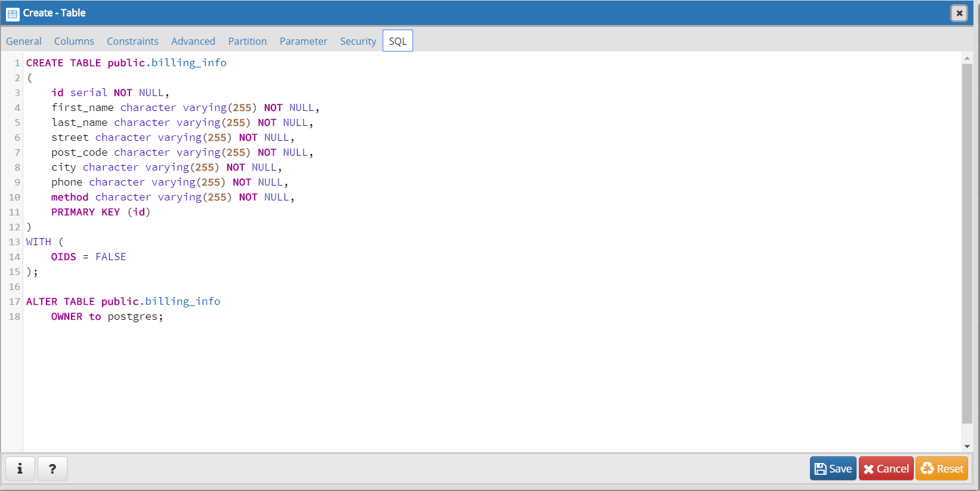This screenshot has height=491, width=980.
Task: Click the city column definition line
Action: [167, 167]
